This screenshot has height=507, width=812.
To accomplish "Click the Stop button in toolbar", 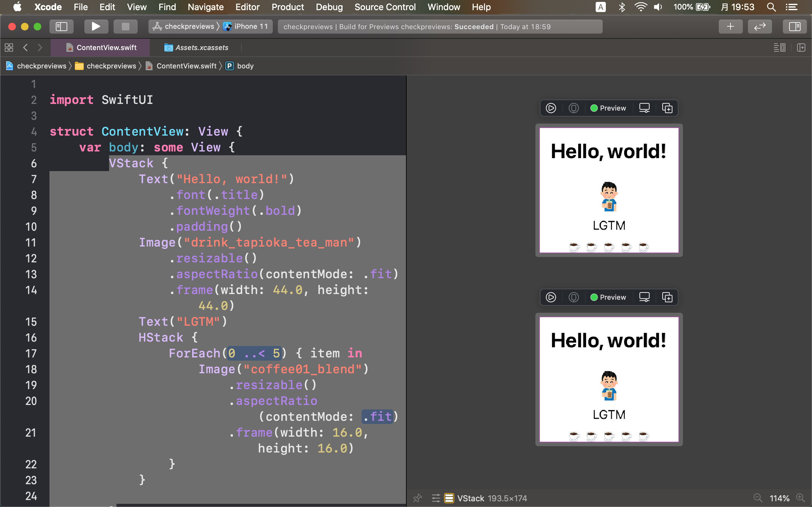I will [125, 27].
